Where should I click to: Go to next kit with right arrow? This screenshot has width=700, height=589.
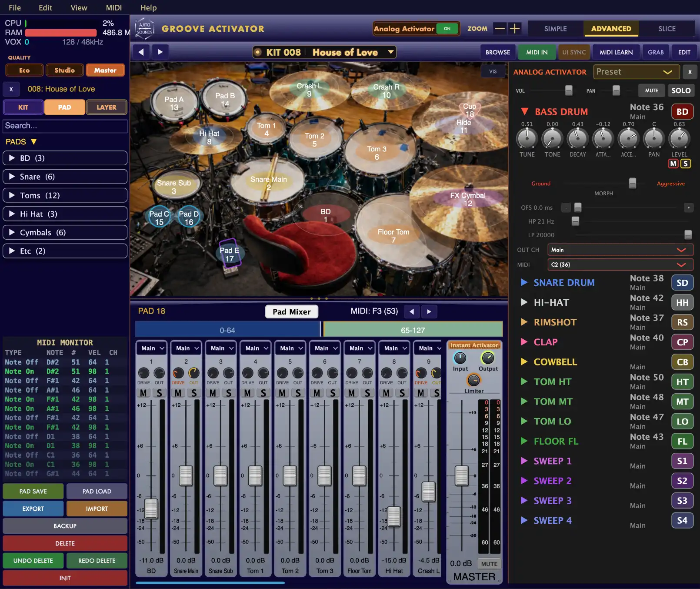(x=160, y=52)
